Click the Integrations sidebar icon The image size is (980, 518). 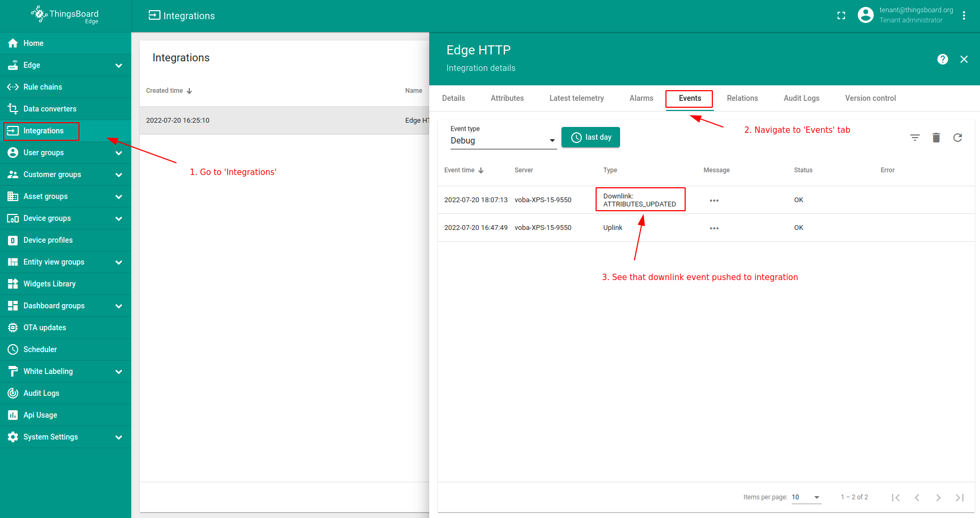[13, 131]
